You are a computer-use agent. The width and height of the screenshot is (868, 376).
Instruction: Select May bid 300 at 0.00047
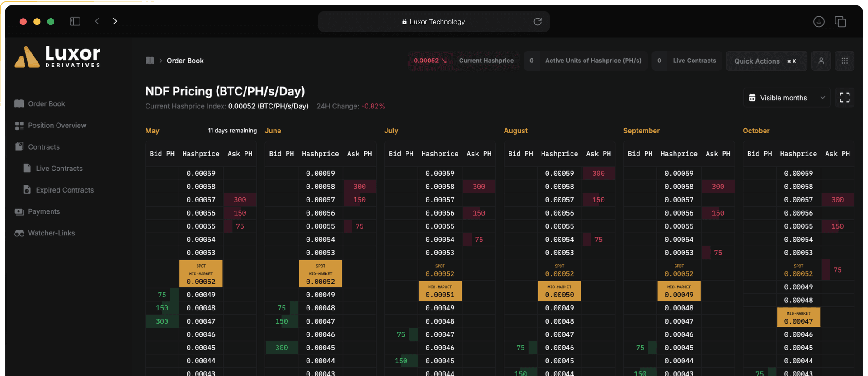coord(162,321)
